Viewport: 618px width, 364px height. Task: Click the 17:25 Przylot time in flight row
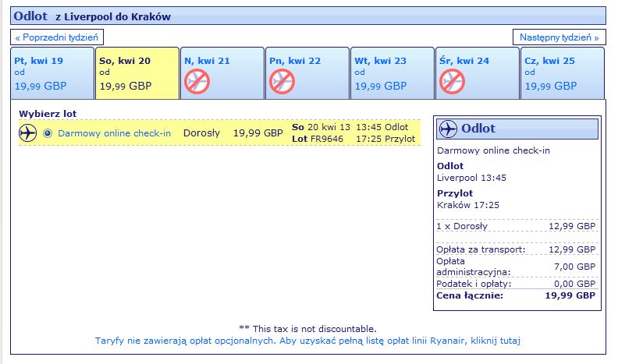tap(385, 139)
